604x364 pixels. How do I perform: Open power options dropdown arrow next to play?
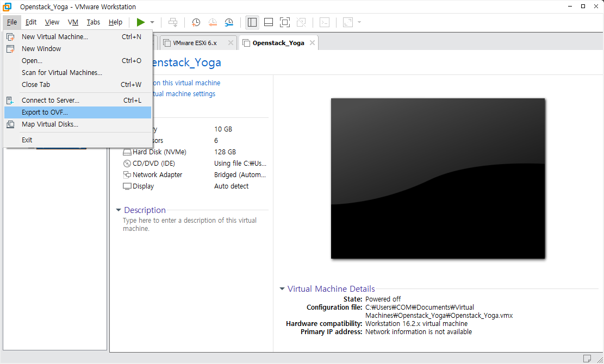[152, 22]
